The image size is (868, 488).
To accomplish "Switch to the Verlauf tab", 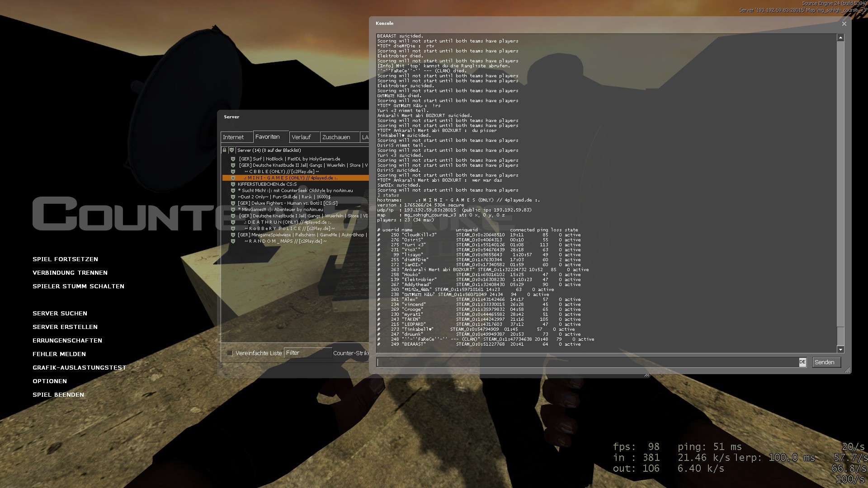I will pyautogui.click(x=305, y=137).
